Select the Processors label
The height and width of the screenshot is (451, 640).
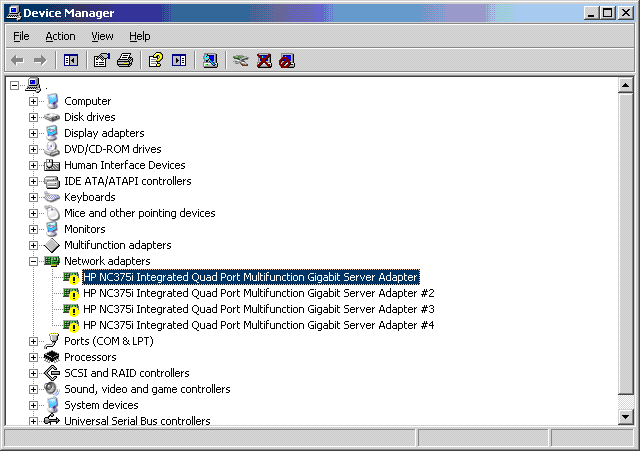(x=90, y=358)
